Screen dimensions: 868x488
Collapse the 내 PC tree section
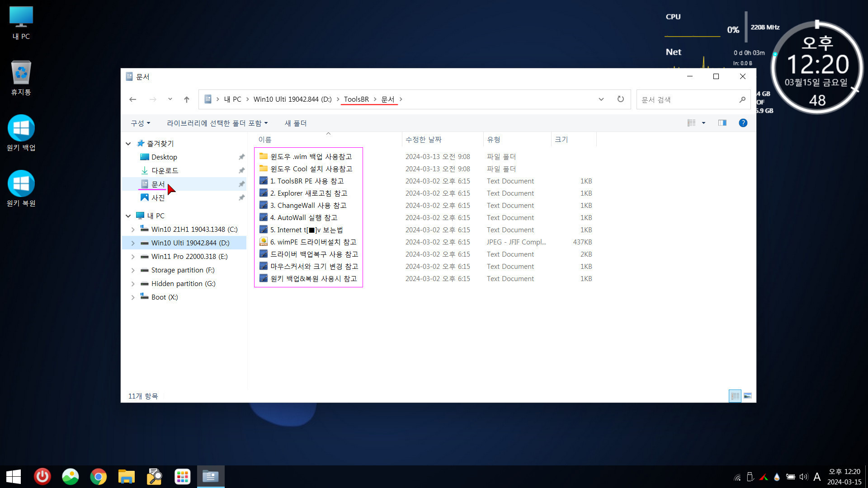coord(128,216)
